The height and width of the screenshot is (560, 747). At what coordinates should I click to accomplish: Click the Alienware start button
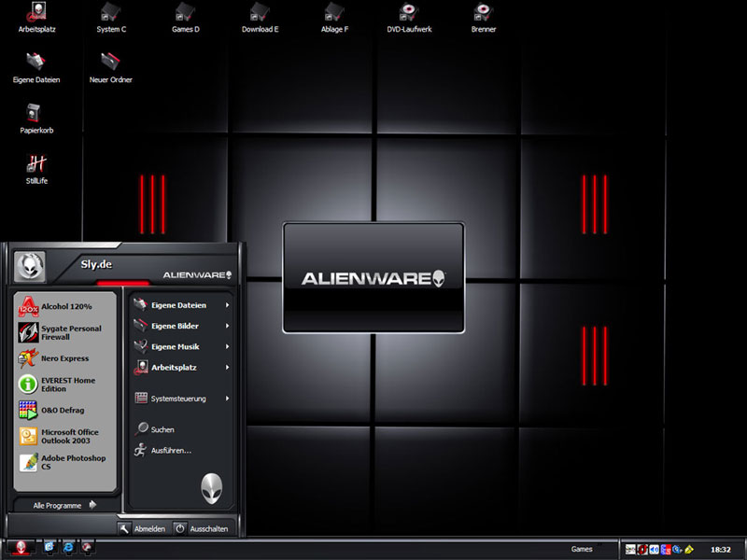coord(21,548)
